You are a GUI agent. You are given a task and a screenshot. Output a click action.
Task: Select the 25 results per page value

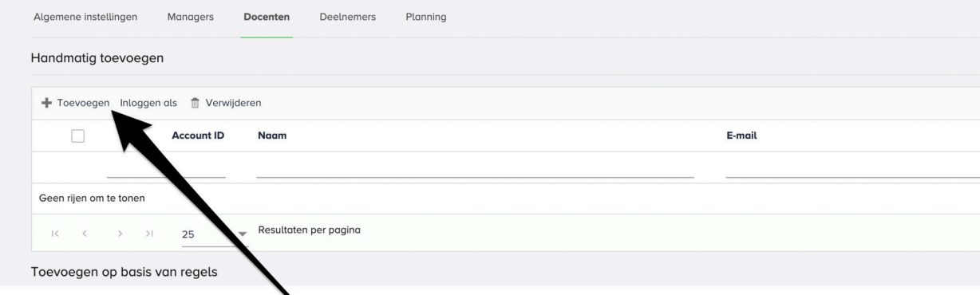pyautogui.click(x=189, y=234)
